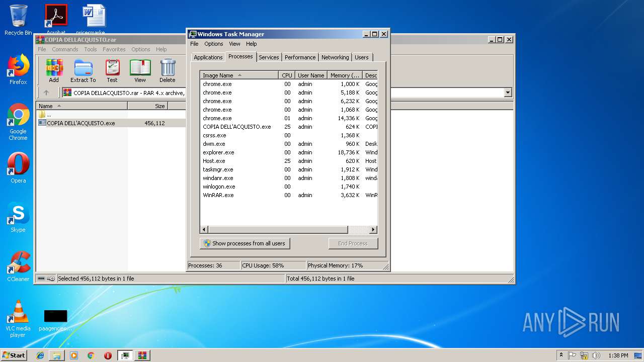Screen dimensions: 644x362
Task: Sort processes by Image Name column
Action: click(239, 75)
